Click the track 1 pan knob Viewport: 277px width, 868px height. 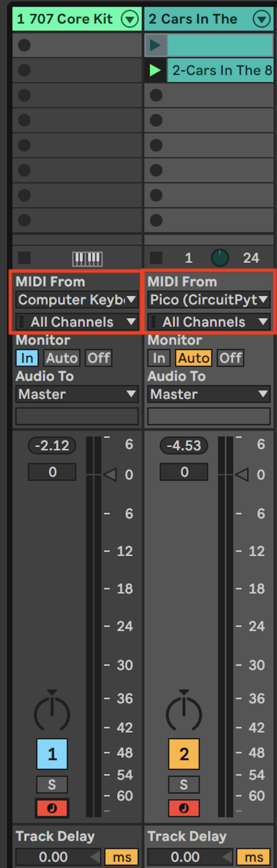[x=52, y=711]
